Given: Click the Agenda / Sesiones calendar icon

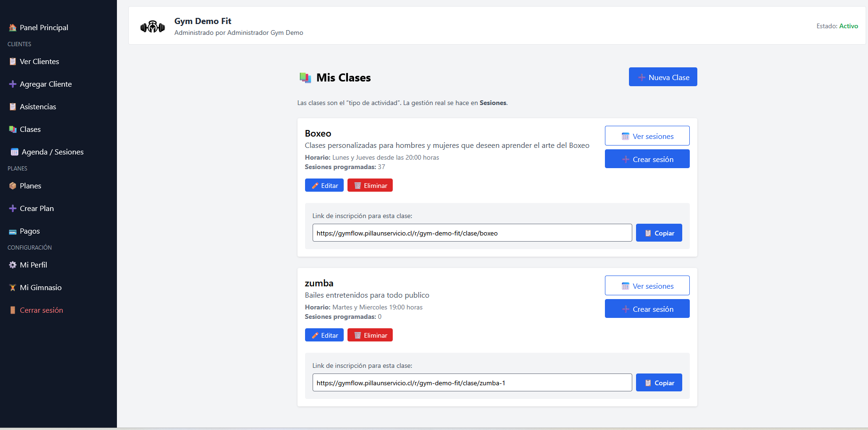Looking at the screenshot, I should click(15, 152).
